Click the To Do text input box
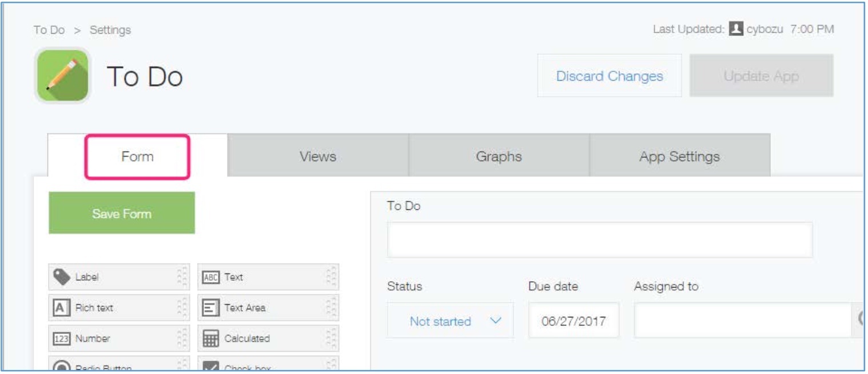Screen dimensions: 868x374 pos(600,240)
